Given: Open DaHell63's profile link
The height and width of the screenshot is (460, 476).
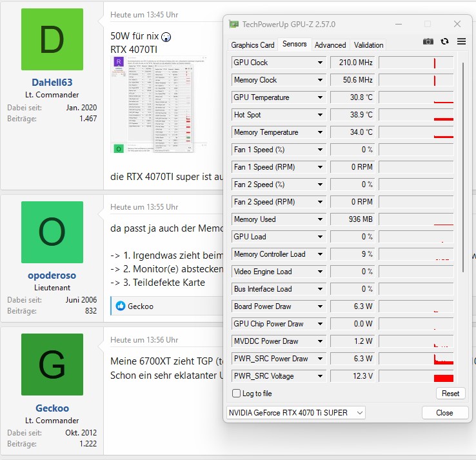Looking at the screenshot, I should [52, 83].
